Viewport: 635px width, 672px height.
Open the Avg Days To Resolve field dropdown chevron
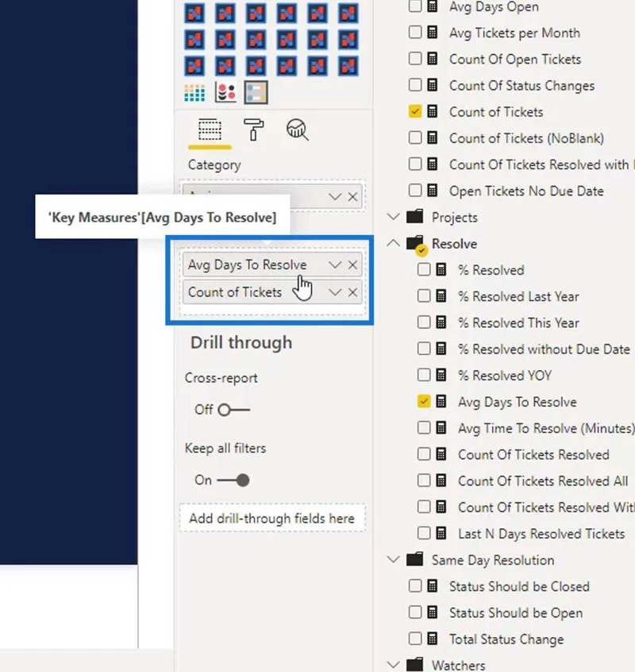pyautogui.click(x=335, y=265)
